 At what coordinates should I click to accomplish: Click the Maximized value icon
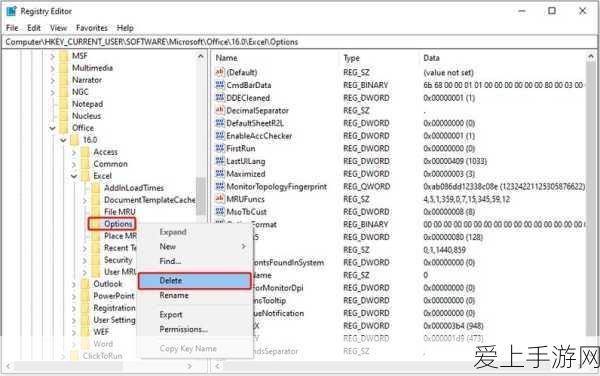tap(220, 173)
